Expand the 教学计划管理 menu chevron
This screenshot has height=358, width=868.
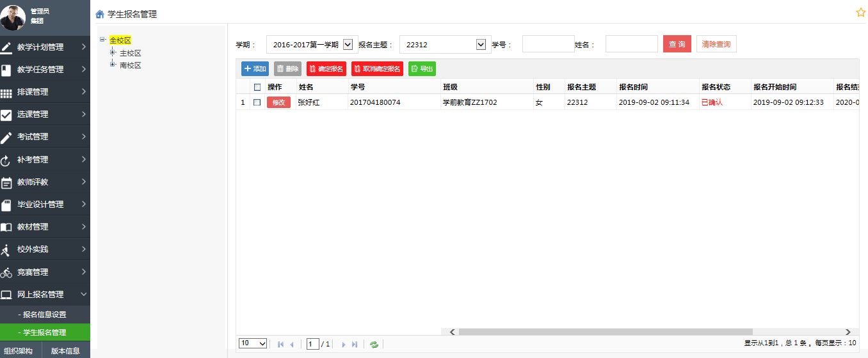point(84,47)
